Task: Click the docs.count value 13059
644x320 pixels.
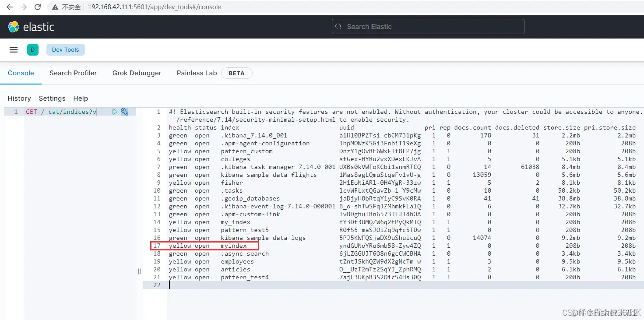Action: pos(482,175)
